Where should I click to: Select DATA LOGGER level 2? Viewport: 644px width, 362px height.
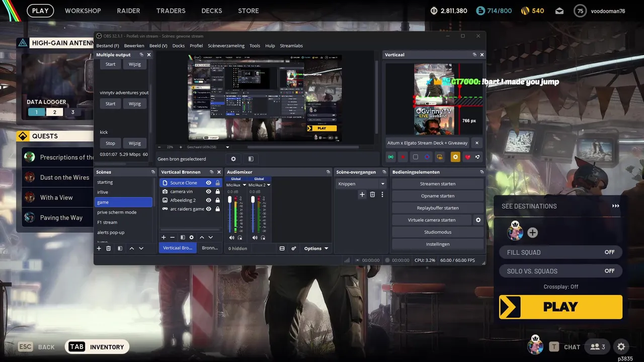tap(54, 112)
